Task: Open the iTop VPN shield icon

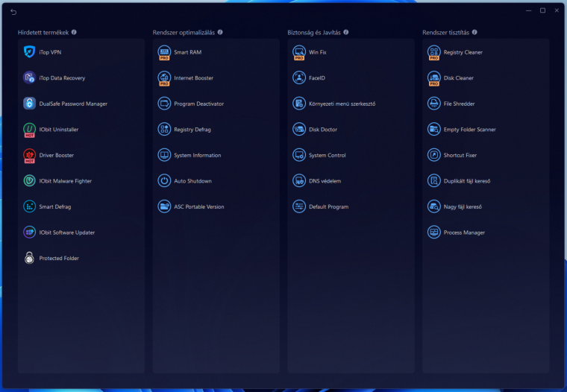Action: click(29, 52)
